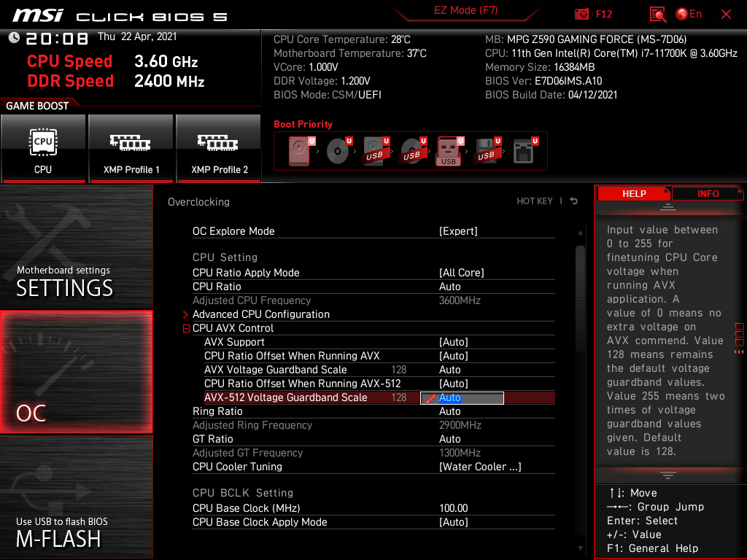Click the 'Adjusted GT Frequency' row
The height and width of the screenshot is (560, 747).
coord(373,452)
